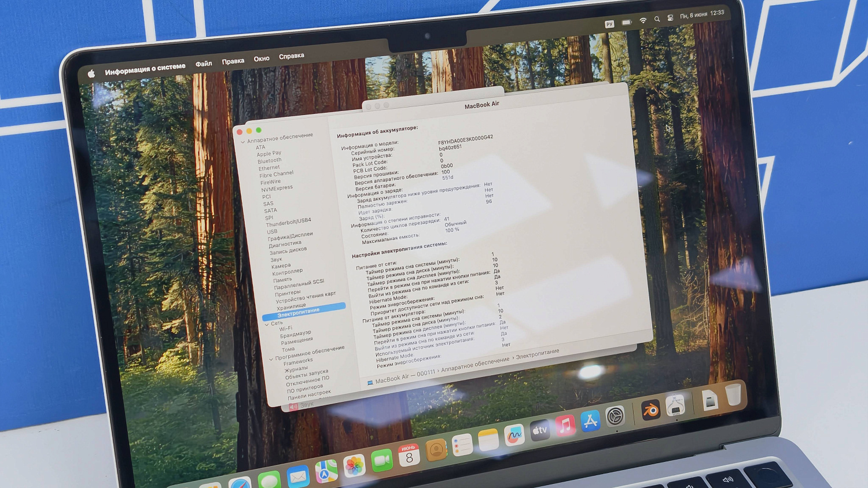Open Messages app in the Dock
The width and height of the screenshot is (868, 488).
coord(269,480)
